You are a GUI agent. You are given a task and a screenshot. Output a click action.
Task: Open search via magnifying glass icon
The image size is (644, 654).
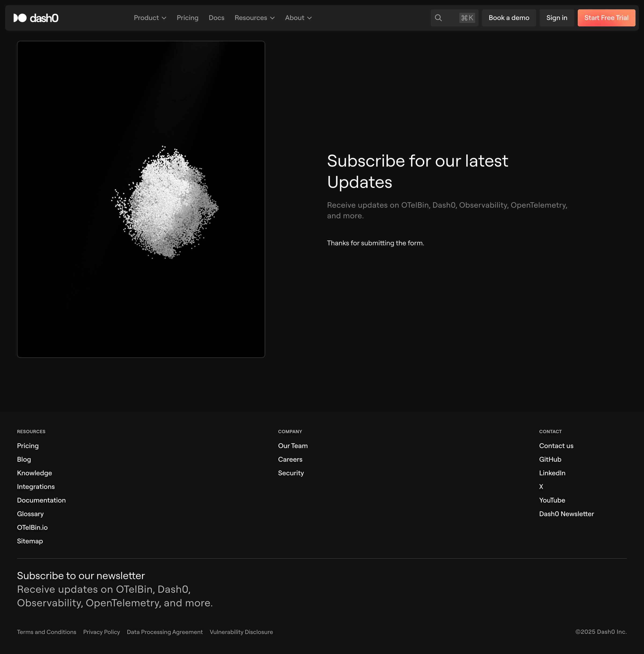(438, 18)
